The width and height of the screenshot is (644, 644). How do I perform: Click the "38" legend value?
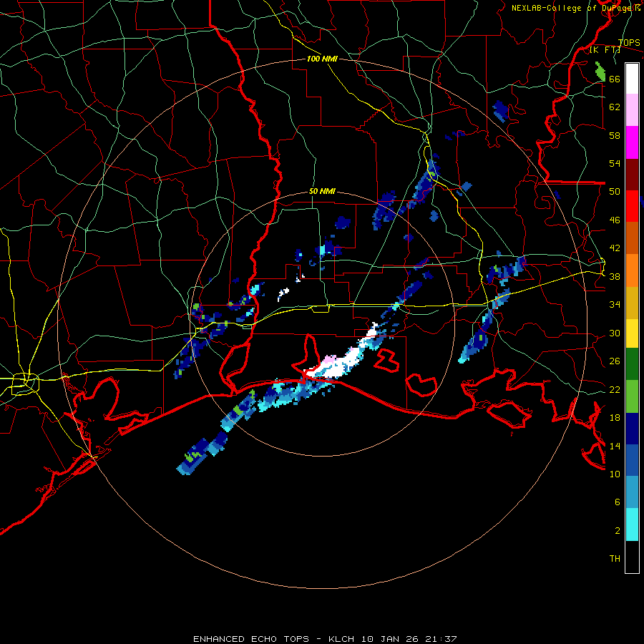click(x=615, y=277)
